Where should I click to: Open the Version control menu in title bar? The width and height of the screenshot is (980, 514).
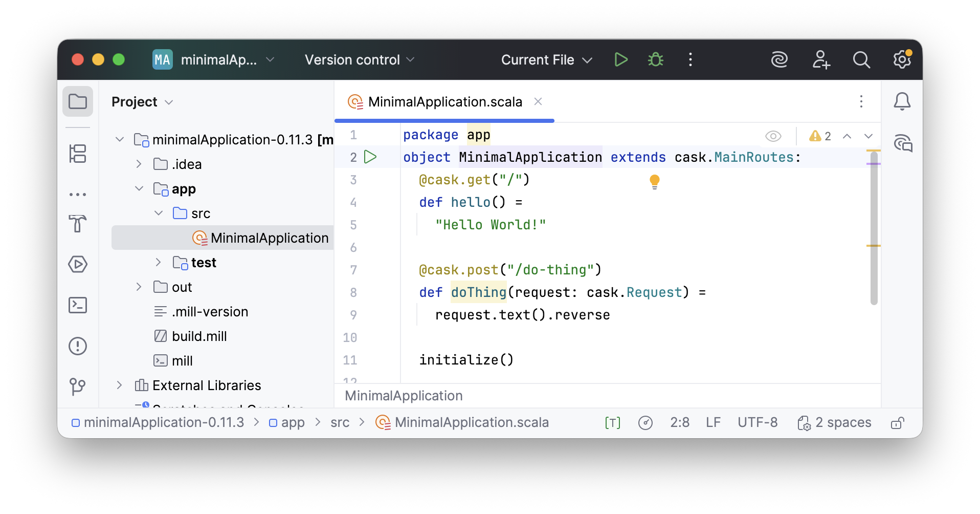(358, 59)
